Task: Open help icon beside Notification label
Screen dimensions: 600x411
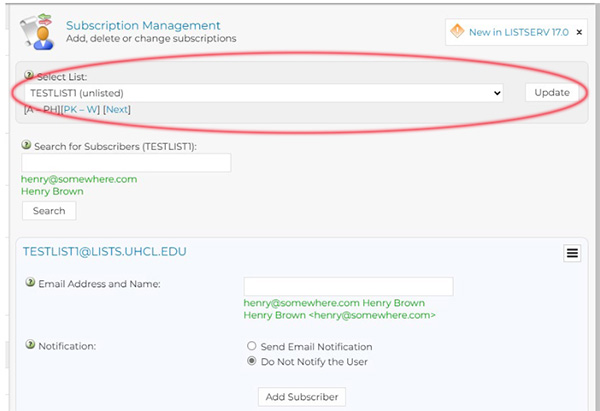Action: pos(30,346)
